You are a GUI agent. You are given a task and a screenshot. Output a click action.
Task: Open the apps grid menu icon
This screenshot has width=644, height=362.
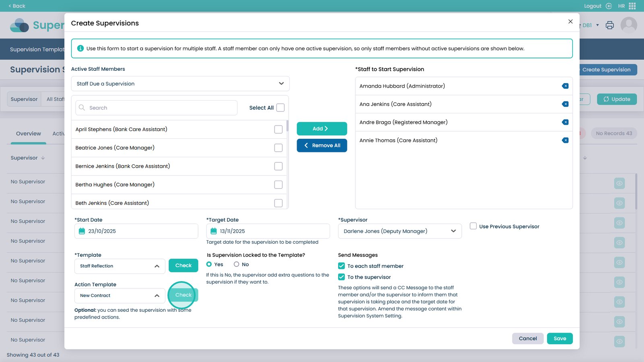pyautogui.click(x=632, y=6)
